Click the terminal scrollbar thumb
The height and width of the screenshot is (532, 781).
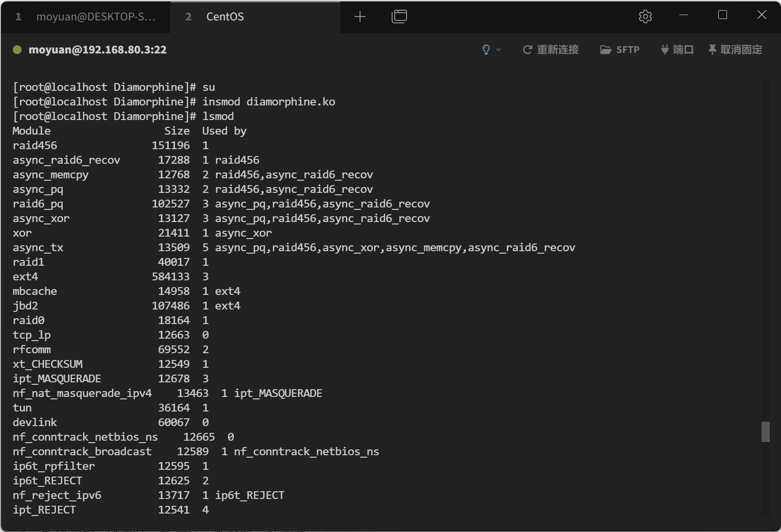pyautogui.click(x=765, y=431)
